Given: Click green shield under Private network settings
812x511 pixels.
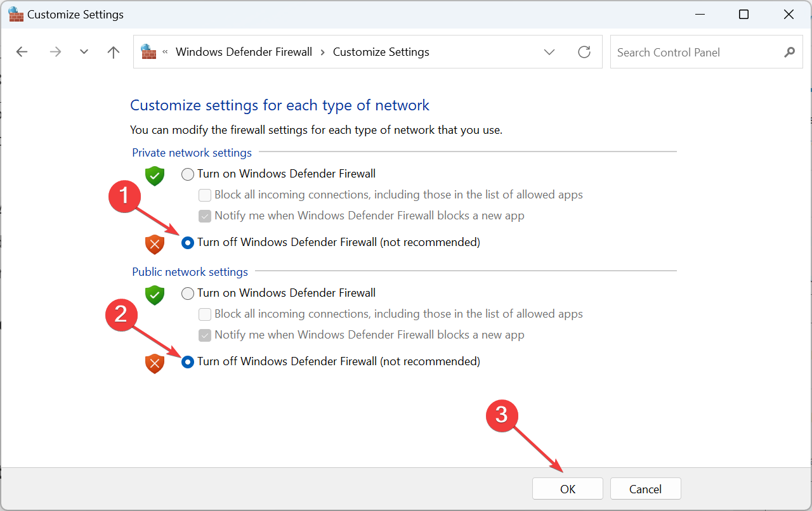Looking at the screenshot, I should click(155, 176).
